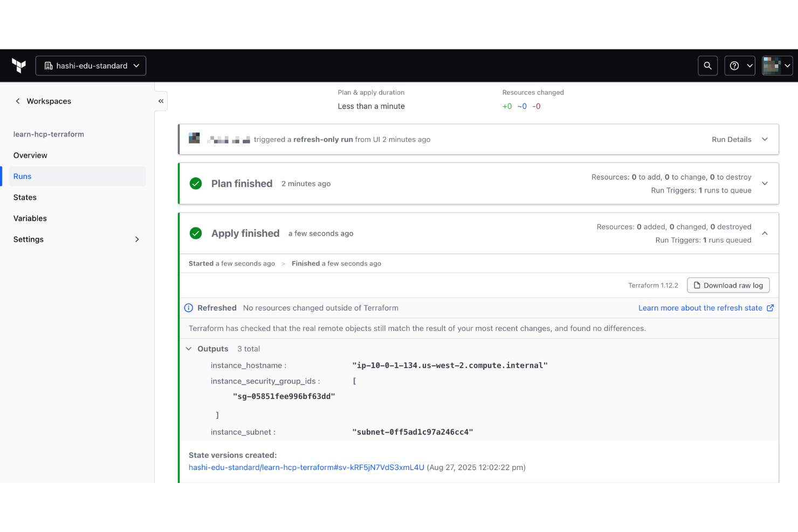The height and width of the screenshot is (532, 798).
Task: Select Variables in the sidebar
Action: (x=30, y=218)
